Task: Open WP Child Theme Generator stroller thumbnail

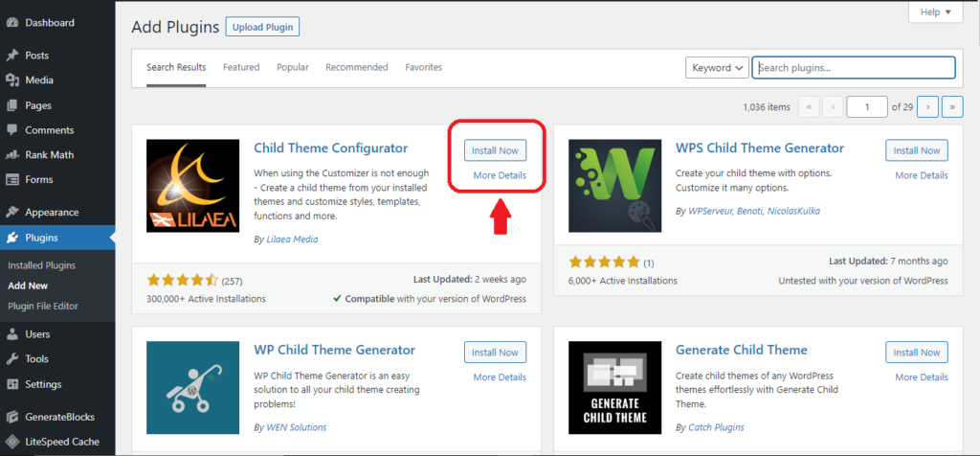Action: pos(192,388)
